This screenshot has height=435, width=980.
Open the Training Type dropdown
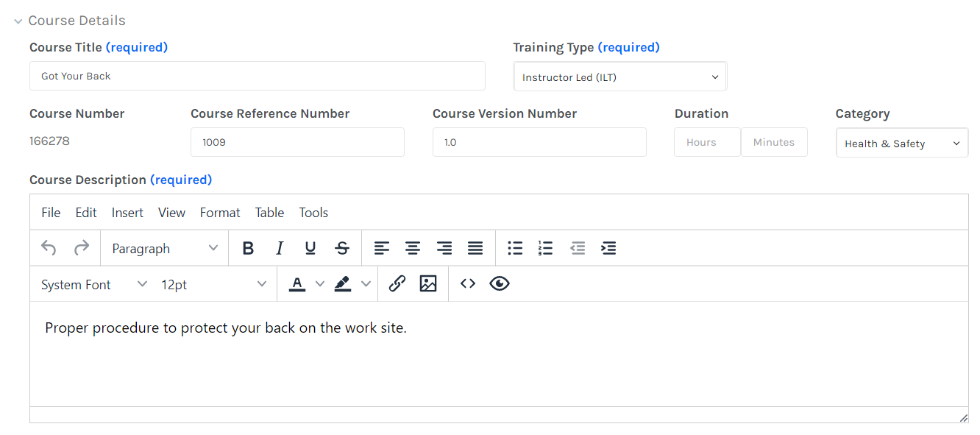coord(619,77)
